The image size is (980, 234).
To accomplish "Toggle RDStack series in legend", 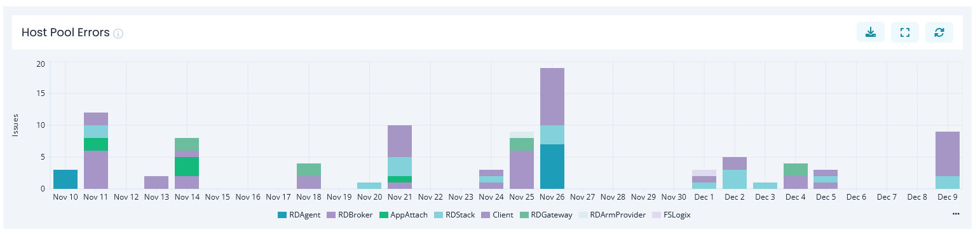I will point(454,215).
